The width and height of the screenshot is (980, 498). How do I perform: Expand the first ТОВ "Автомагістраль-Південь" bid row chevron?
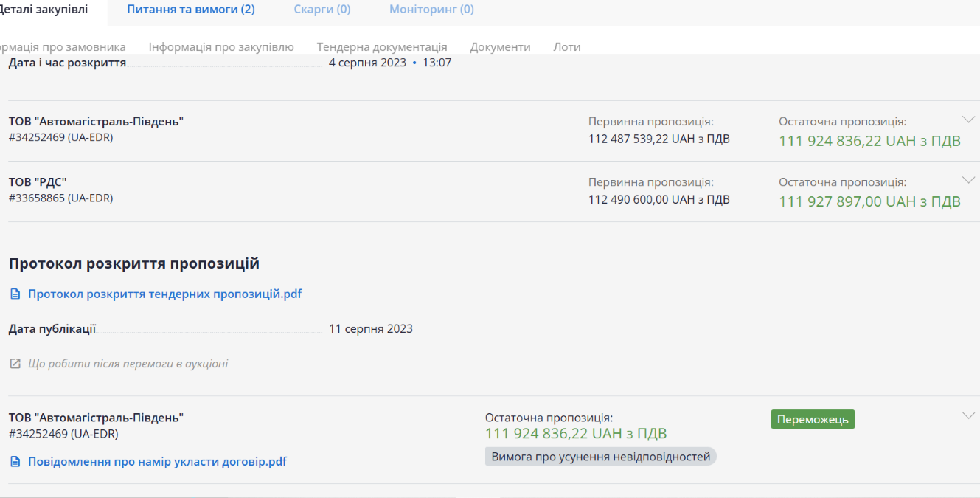click(968, 120)
